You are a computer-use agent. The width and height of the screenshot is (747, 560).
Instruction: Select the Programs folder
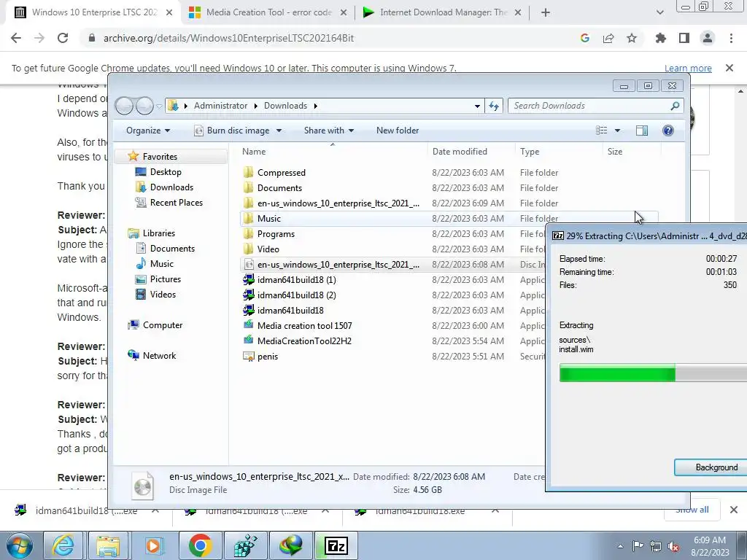coord(276,234)
